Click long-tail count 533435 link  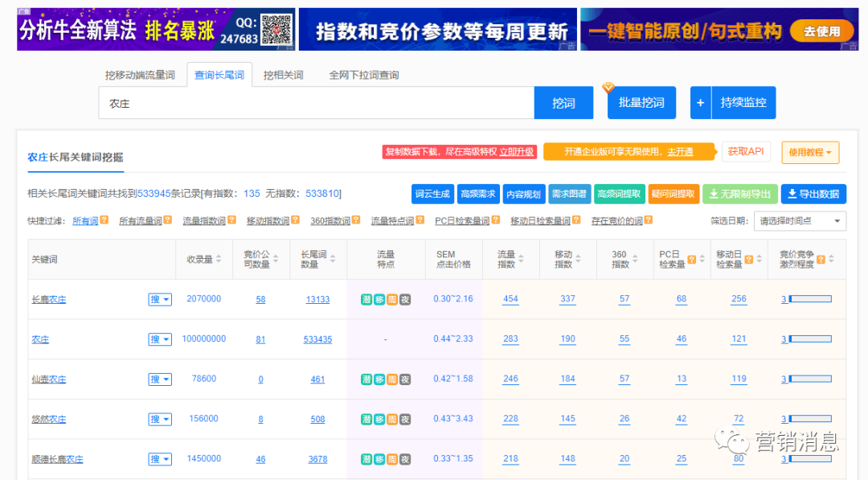pyautogui.click(x=317, y=339)
